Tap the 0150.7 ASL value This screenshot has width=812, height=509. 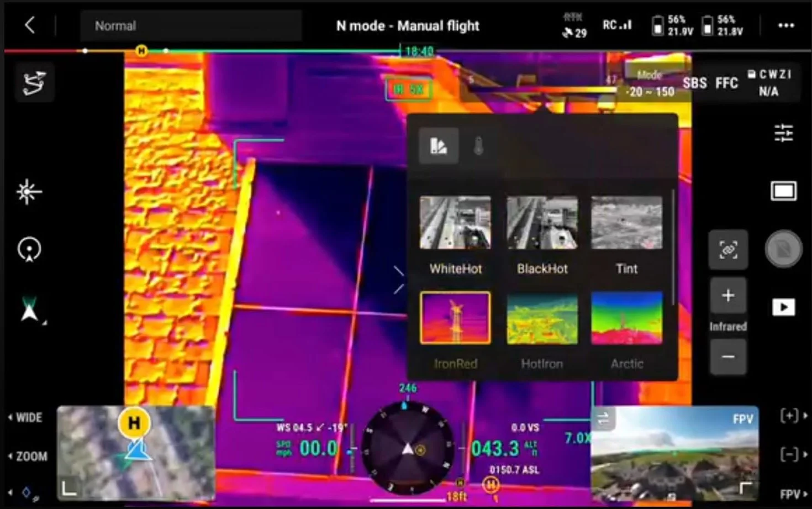514,470
